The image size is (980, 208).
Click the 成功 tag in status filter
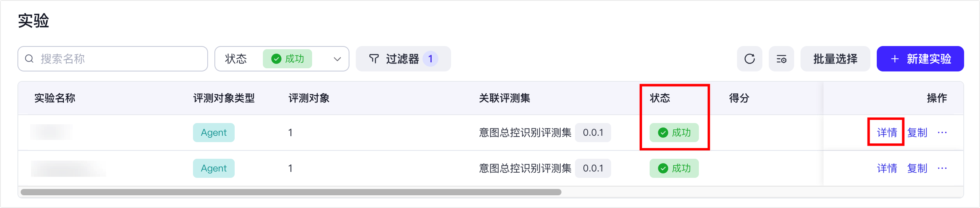pos(287,59)
